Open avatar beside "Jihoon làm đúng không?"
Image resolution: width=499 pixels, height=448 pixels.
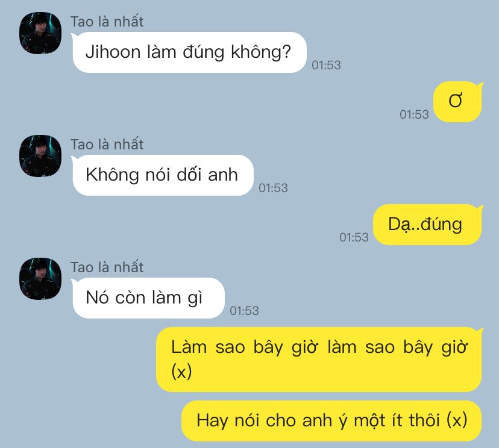pyautogui.click(x=40, y=33)
